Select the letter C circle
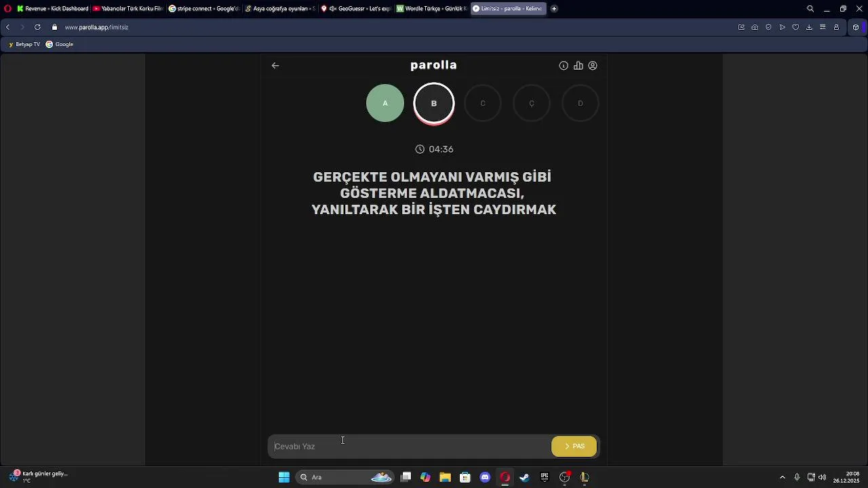 [x=483, y=103]
